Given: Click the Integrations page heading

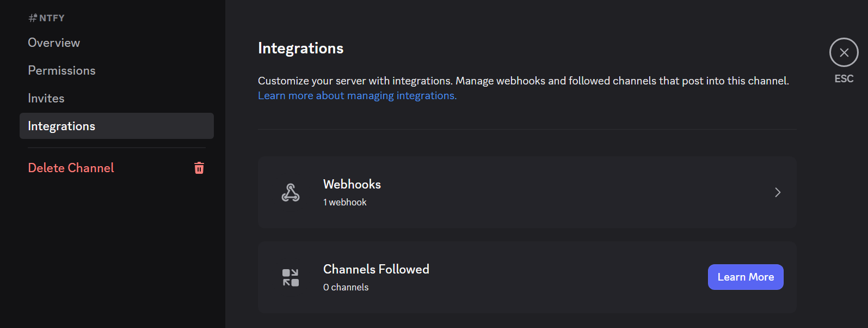Looking at the screenshot, I should click(x=300, y=48).
